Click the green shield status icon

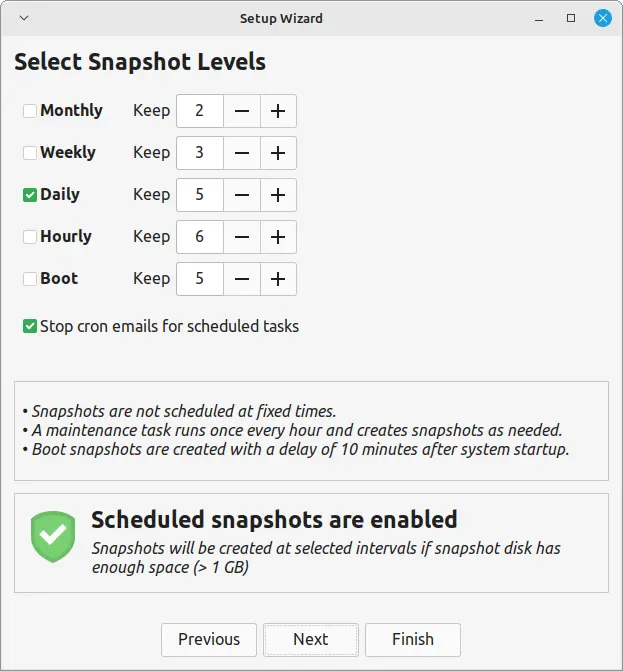52,536
